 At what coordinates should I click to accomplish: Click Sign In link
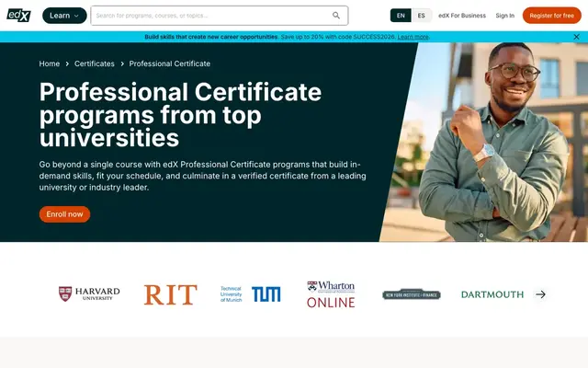(x=504, y=16)
